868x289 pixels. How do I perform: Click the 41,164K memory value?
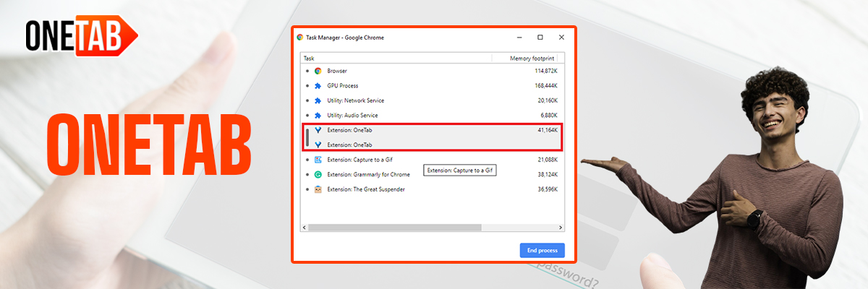(x=547, y=130)
